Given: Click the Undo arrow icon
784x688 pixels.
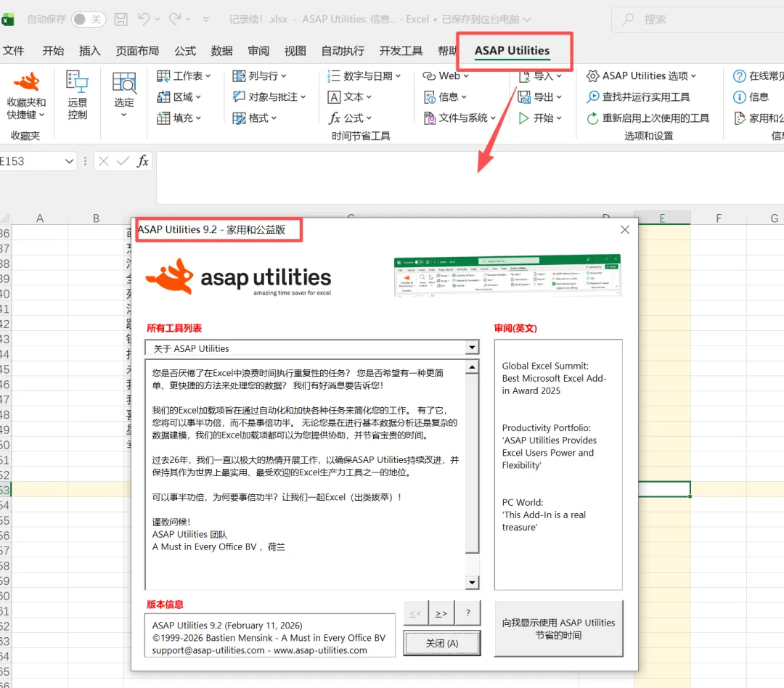Looking at the screenshot, I should (x=144, y=19).
